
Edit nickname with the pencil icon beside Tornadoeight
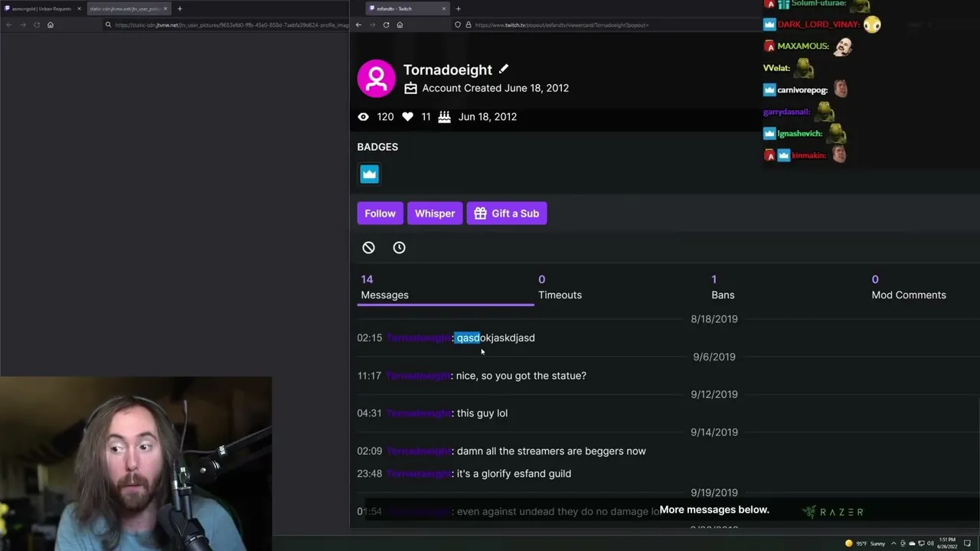point(504,70)
